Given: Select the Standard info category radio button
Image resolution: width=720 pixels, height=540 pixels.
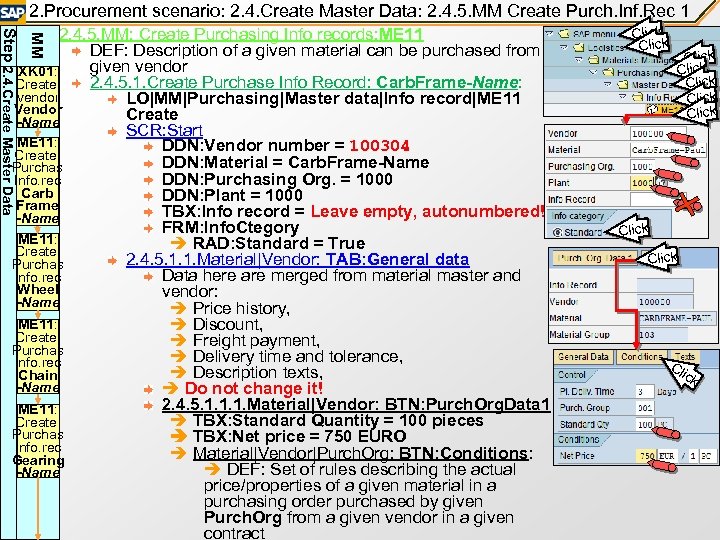Looking at the screenshot, I should coord(557,232).
